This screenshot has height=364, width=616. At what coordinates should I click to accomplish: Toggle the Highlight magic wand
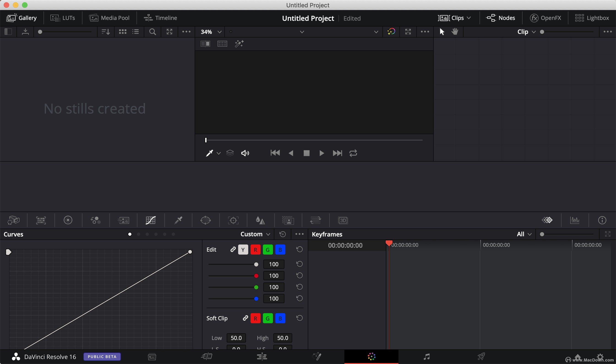(239, 44)
